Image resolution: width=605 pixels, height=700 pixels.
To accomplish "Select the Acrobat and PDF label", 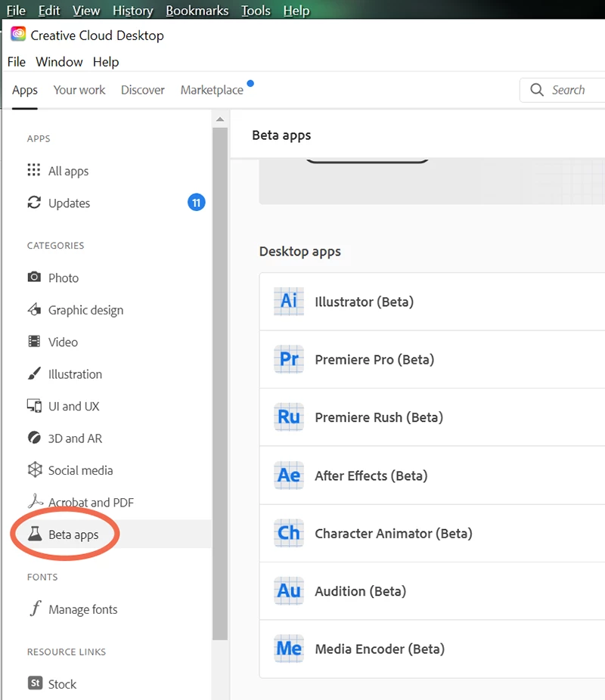I will (91, 503).
